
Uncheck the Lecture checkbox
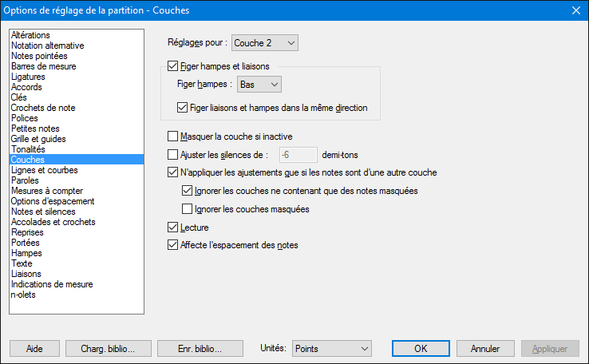[173, 228]
